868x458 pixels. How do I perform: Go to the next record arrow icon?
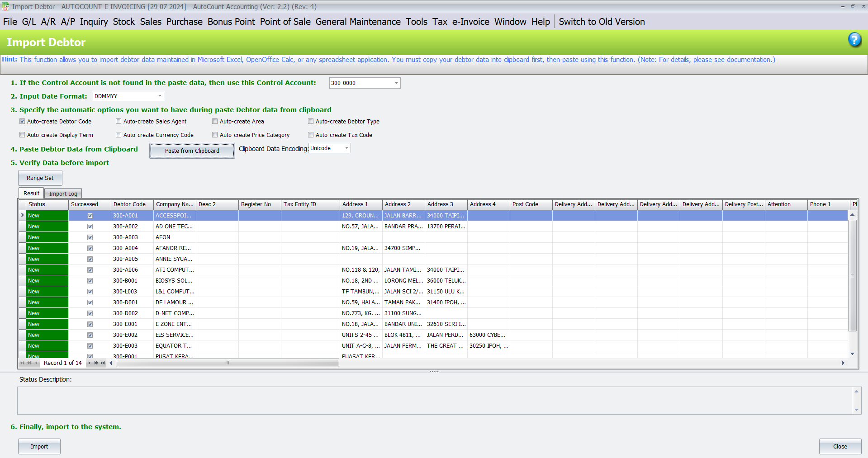click(x=89, y=363)
